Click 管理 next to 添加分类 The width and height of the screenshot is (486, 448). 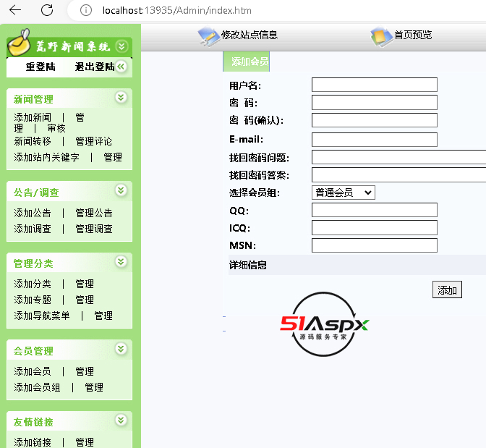click(85, 284)
